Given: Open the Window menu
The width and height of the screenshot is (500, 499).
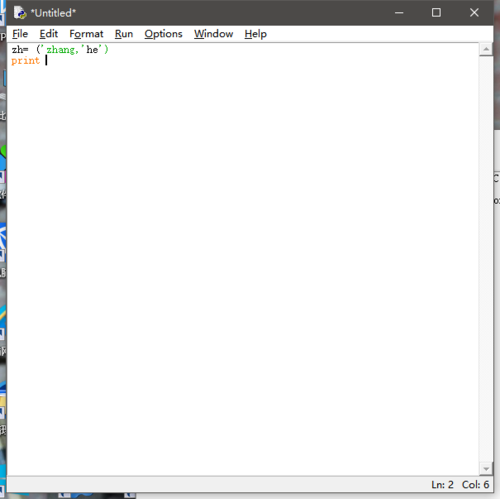Looking at the screenshot, I should pos(214,34).
